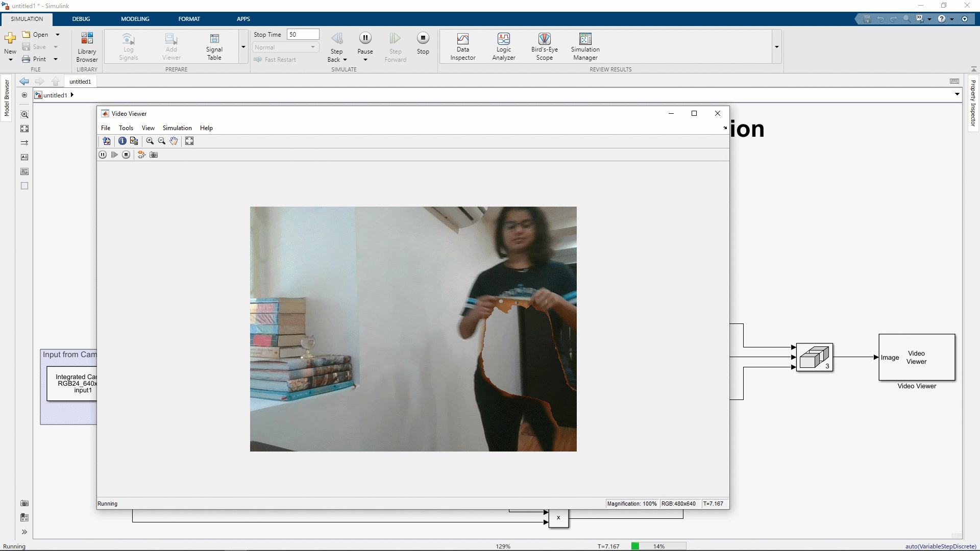Viewport: 980px width, 551px height.
Task: Open the Data Inspector
Action: click(x=462, y=46)
